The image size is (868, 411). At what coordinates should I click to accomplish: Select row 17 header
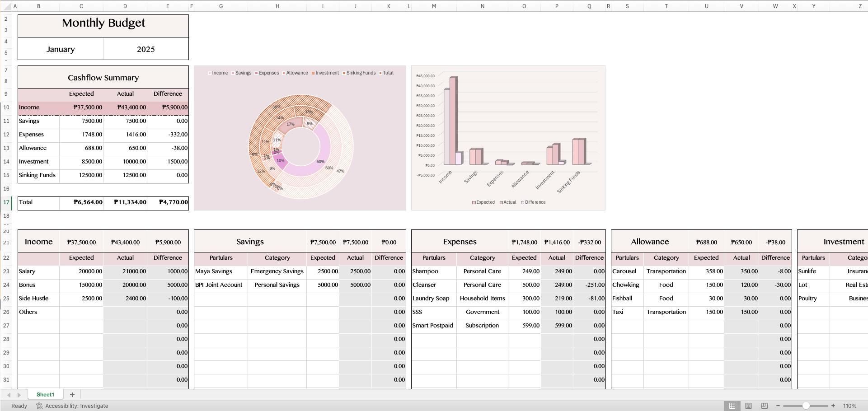pos(6,202)
